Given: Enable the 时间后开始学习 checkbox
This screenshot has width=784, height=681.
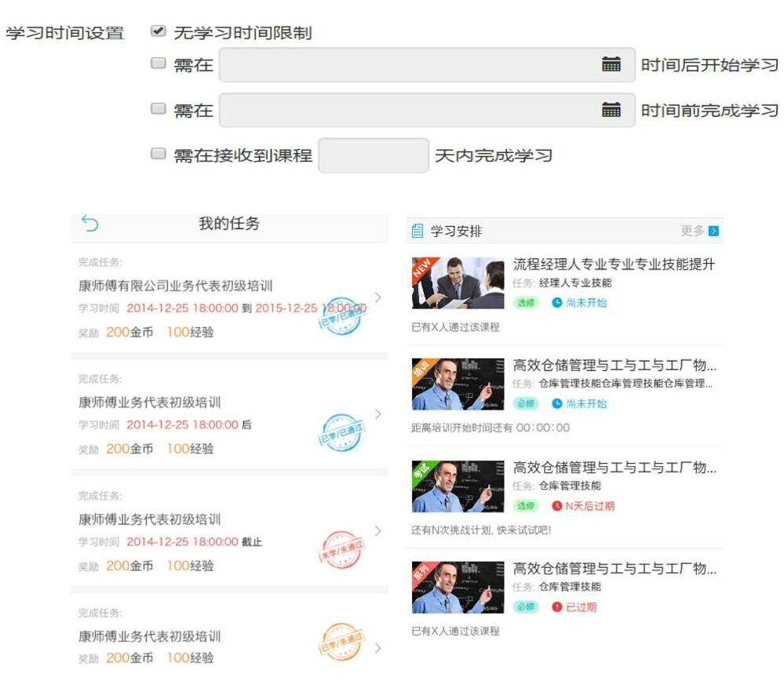Looking at the screenshot, I should (x=159, y=64).
